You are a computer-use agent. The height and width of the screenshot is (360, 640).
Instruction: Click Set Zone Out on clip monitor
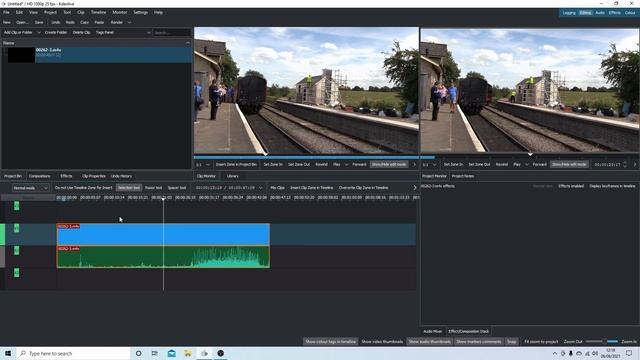(x=299, y=164)
